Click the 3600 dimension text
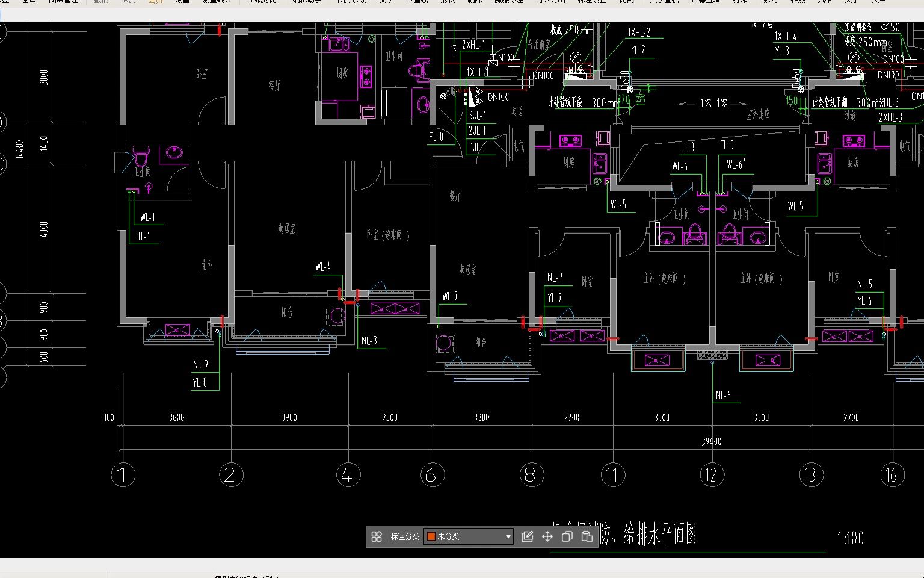This screenshot has width=924, height=578. (x=176, y=418)
